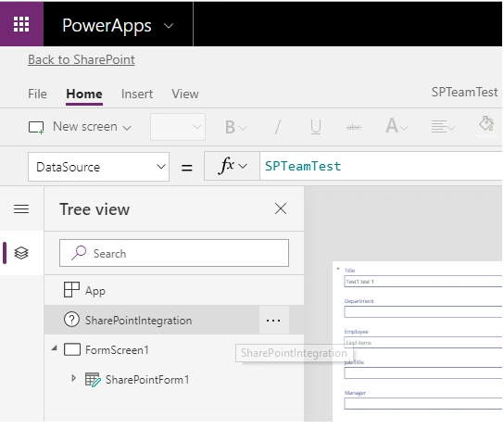Switch to the Insert tab

pyautogui.click(x=137, y=94)
